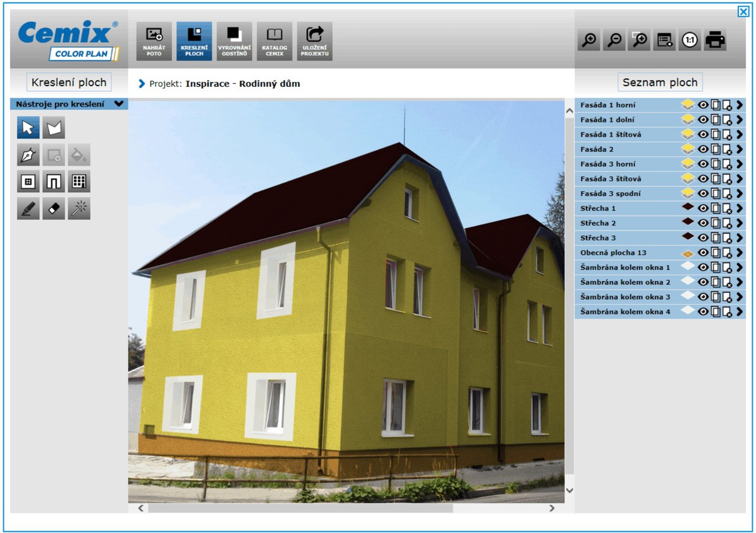
Task: Collapse the Nástroje pro kreslení panel
Action: click(118, 104)
